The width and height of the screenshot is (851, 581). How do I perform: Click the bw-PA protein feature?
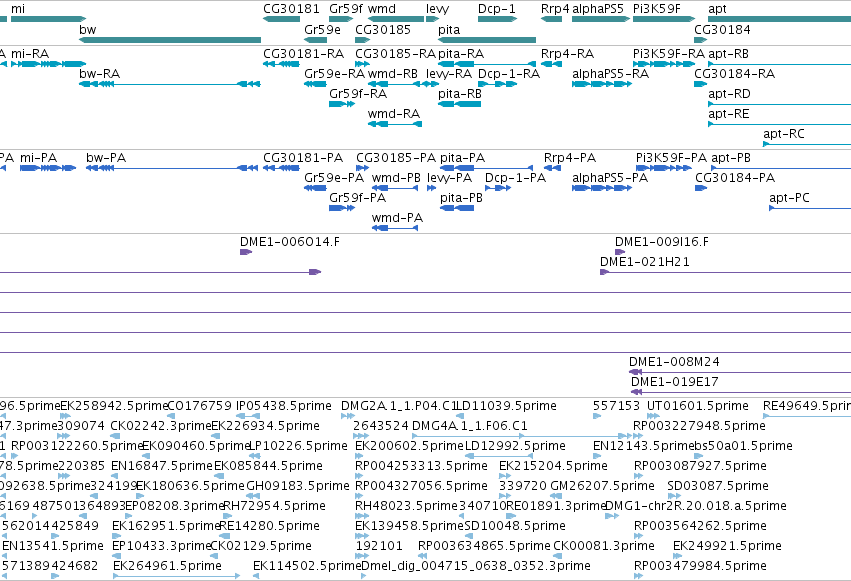(x=172, y=168)
